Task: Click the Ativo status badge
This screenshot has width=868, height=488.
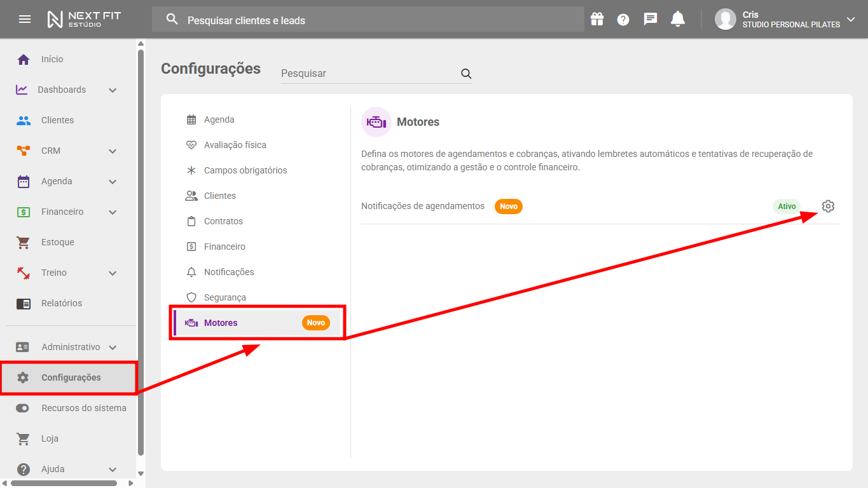Action: pyautogui.click(x=787, y=207)
